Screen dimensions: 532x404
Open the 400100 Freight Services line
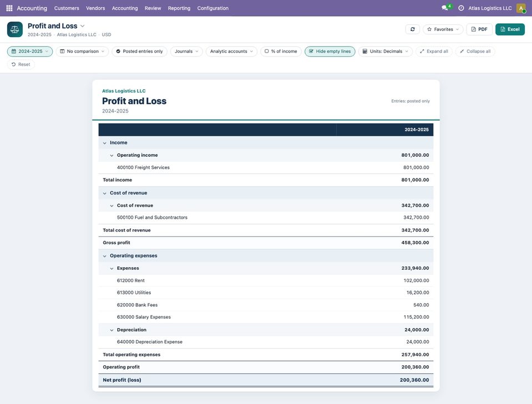266,167
